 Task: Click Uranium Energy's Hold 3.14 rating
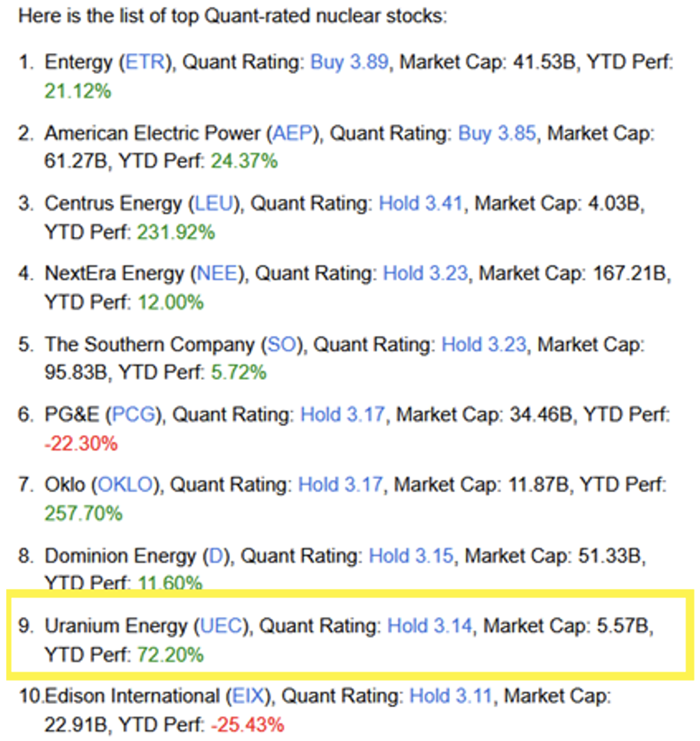(x=429, y=626)
